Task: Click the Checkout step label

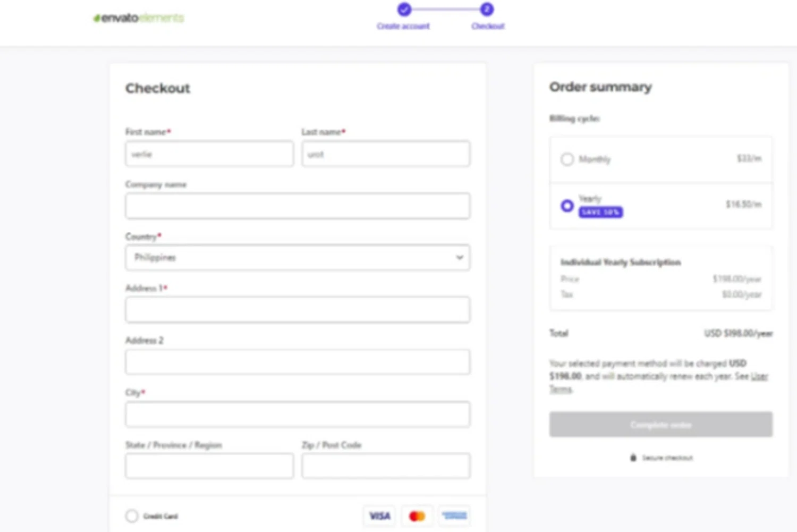Action: (488, 26)
